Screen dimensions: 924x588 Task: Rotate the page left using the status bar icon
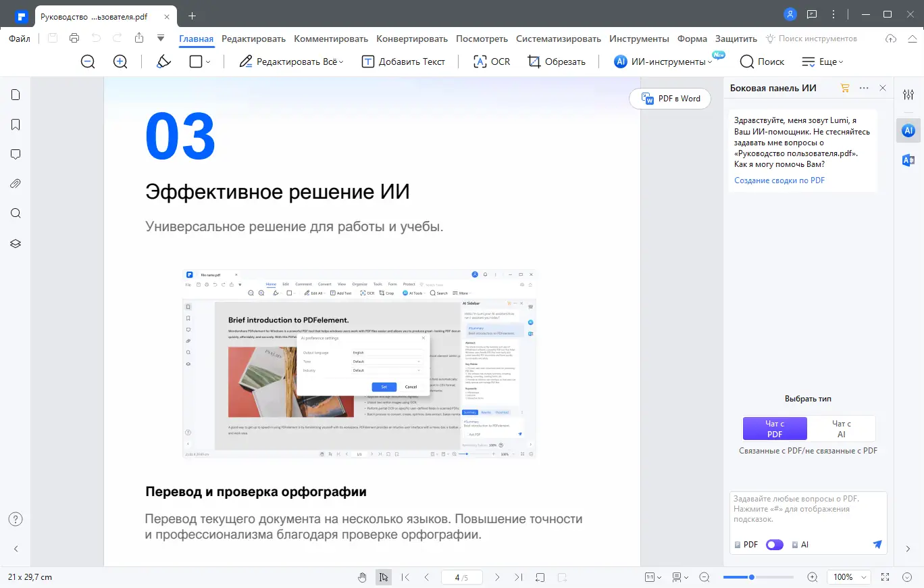tap(540, 577)
